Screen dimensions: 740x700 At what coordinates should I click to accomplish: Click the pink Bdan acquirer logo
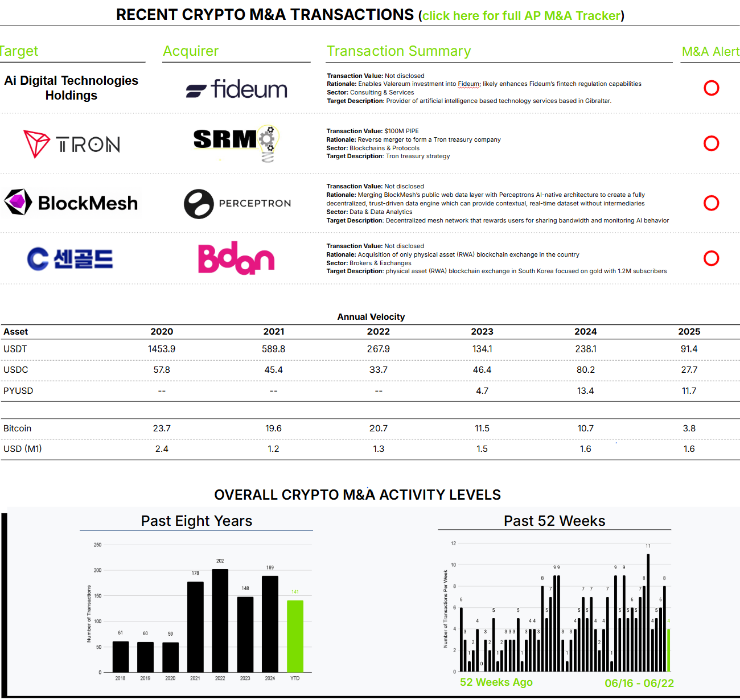[x=236, y=258]
